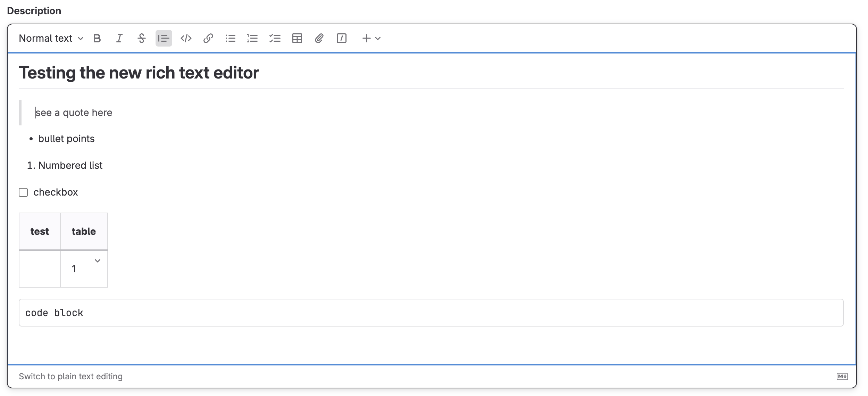Image resolution: width=868 pixels, height=396 pixels.
Task: Toggle the checkbox next to 'checkbox'
Action: 23,192
